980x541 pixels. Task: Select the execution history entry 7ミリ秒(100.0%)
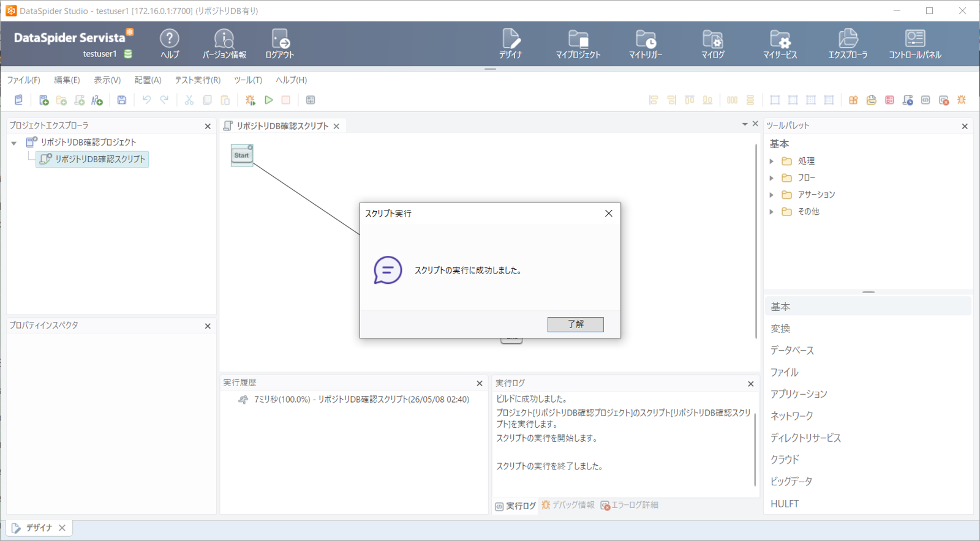[353, 400]
